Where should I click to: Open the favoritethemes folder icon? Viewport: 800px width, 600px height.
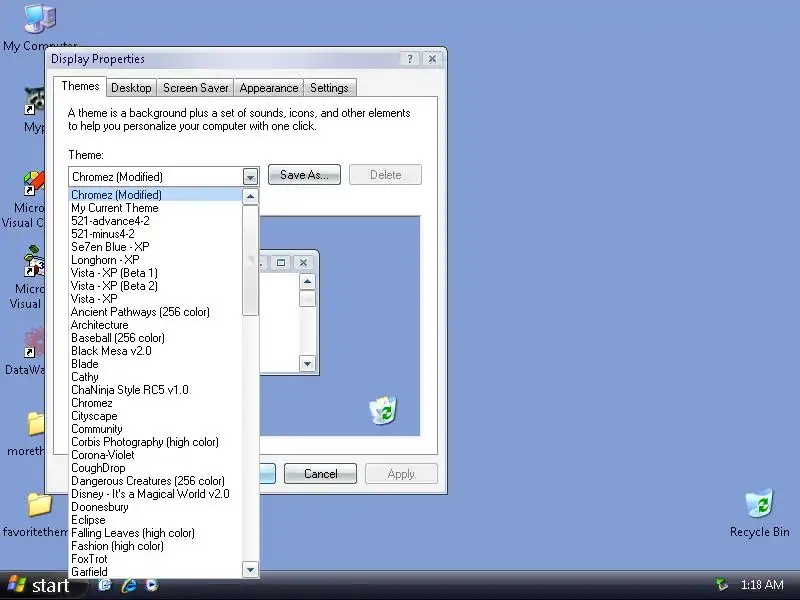click(40, 505)
